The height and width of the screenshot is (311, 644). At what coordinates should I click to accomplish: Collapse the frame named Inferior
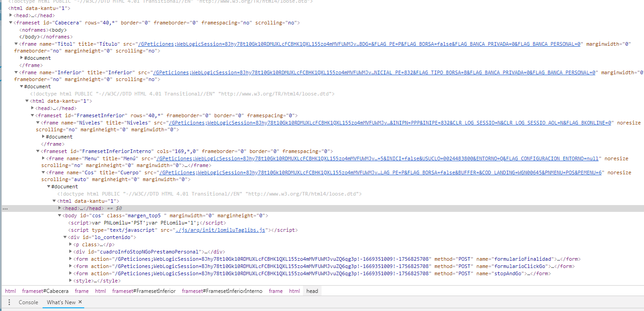coord(15,72)
